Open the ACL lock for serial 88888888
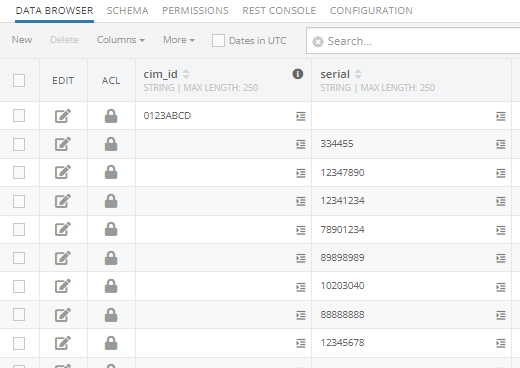This screenshot has height=368, width=520. (111, 315)
